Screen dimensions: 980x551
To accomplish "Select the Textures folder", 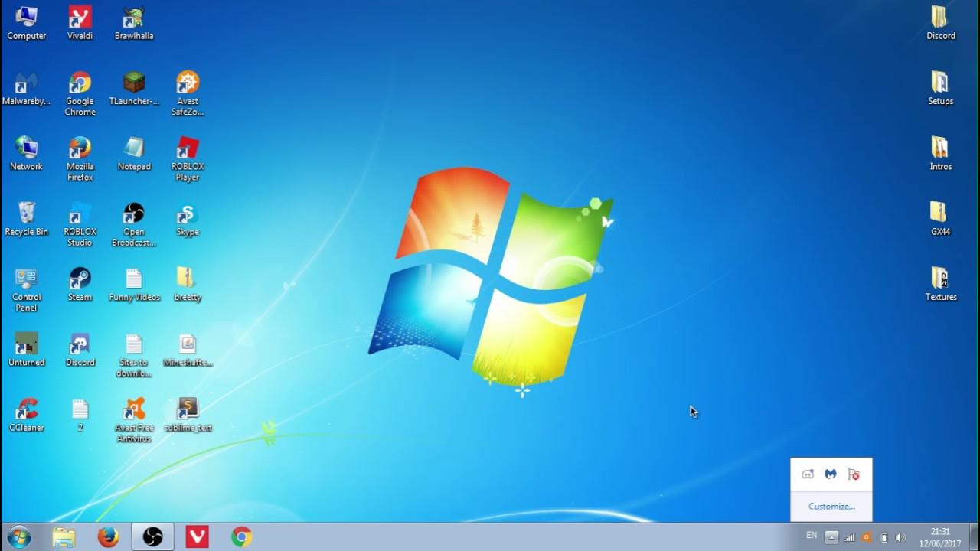I will point(940,284).
